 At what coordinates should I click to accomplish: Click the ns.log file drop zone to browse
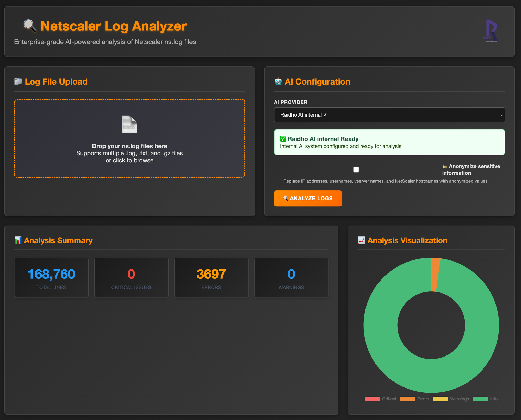pyautogui.click(x=129, y=138)
